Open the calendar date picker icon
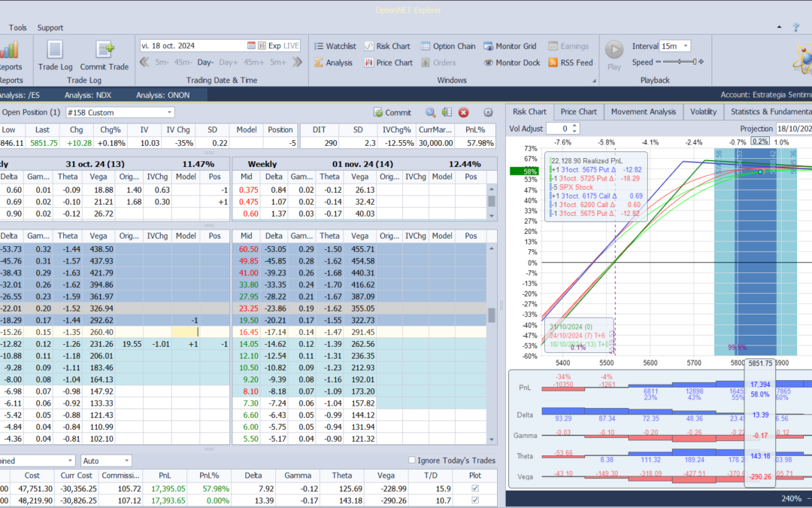 click(x=251, y=46)
